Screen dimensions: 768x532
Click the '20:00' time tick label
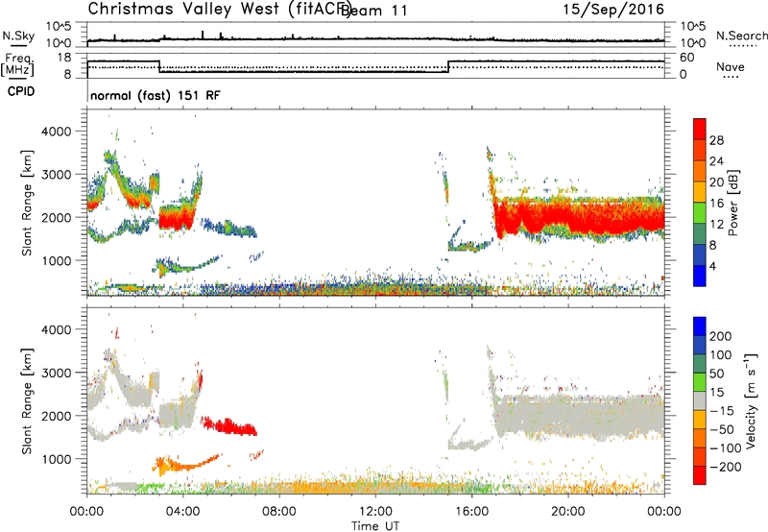[567, 512]
